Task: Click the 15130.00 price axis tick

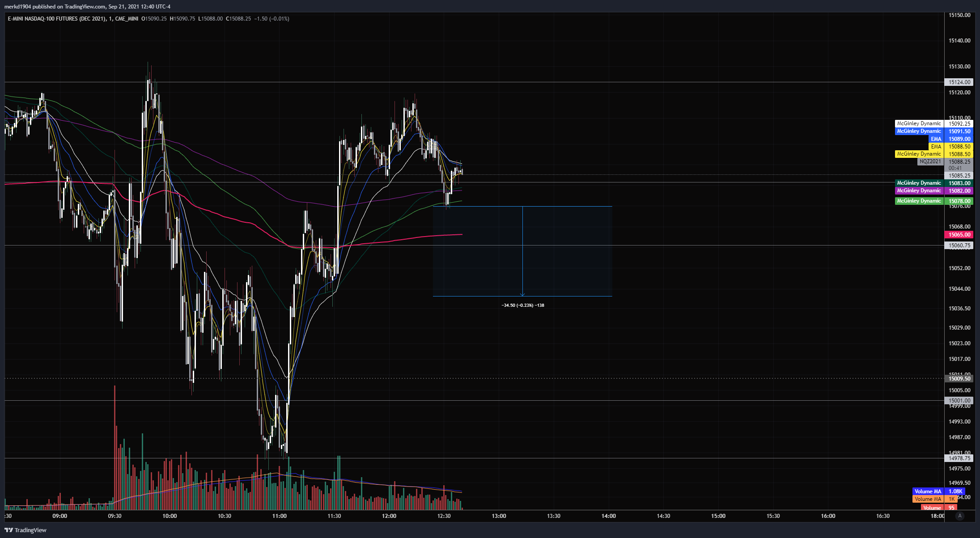Action: 959,67
